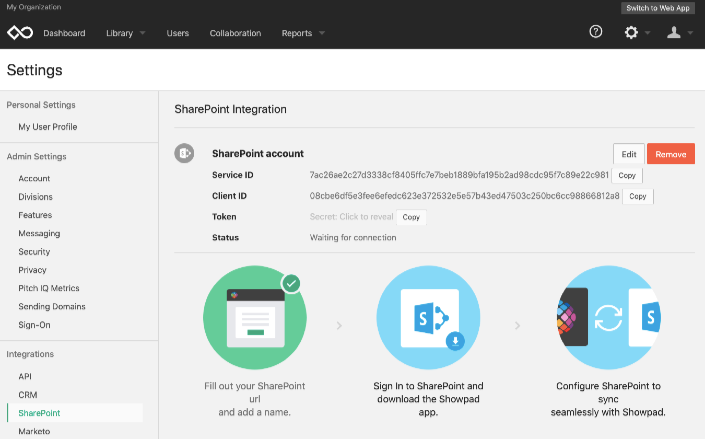Open Sign-On settings
705x439 pixels.
tap(34, 325)
